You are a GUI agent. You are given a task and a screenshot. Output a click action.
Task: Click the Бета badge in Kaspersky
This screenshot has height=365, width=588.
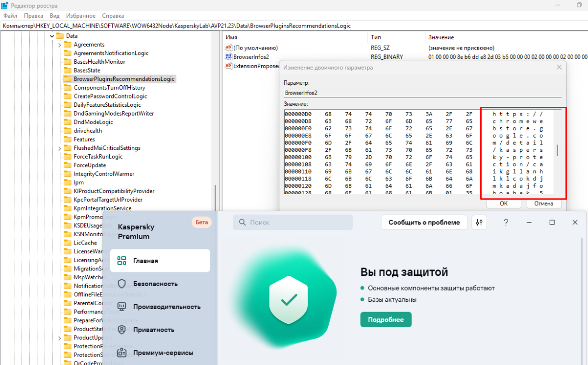[x=202, y=222]
